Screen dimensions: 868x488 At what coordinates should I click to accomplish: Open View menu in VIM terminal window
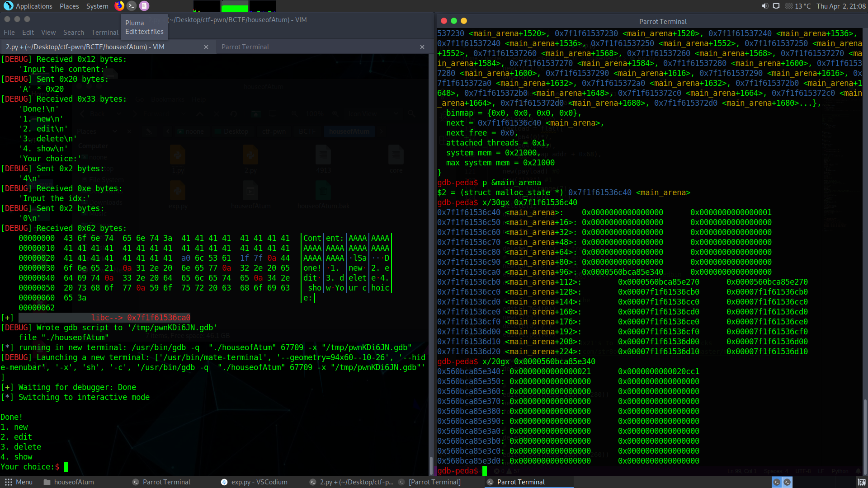48,33
